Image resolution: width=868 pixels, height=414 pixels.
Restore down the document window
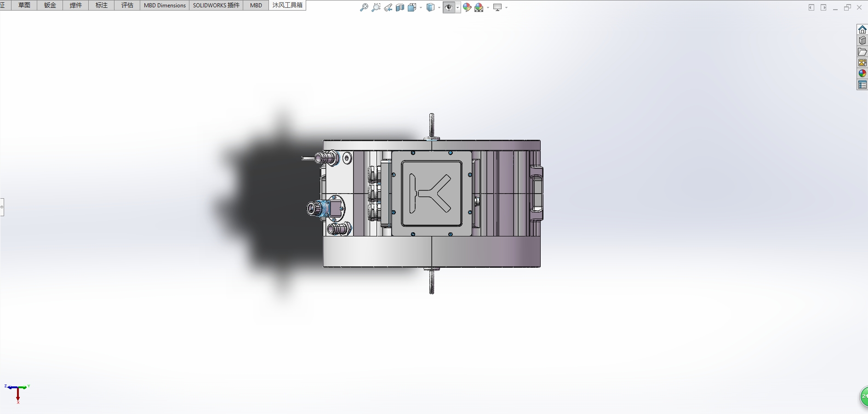(x=847, y=7)
